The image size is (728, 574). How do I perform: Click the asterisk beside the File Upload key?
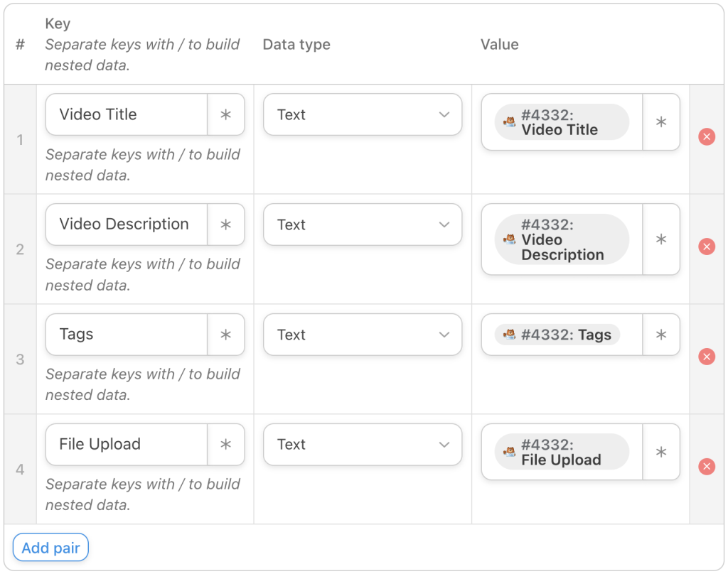[226, 444]
